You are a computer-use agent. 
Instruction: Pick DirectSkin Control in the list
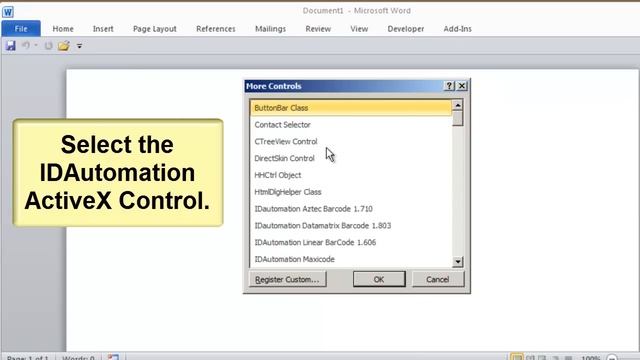point(351,158)
